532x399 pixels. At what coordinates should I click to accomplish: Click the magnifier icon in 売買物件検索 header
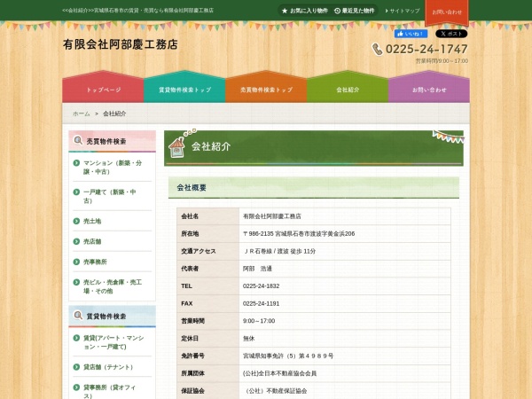pos(78,140)
